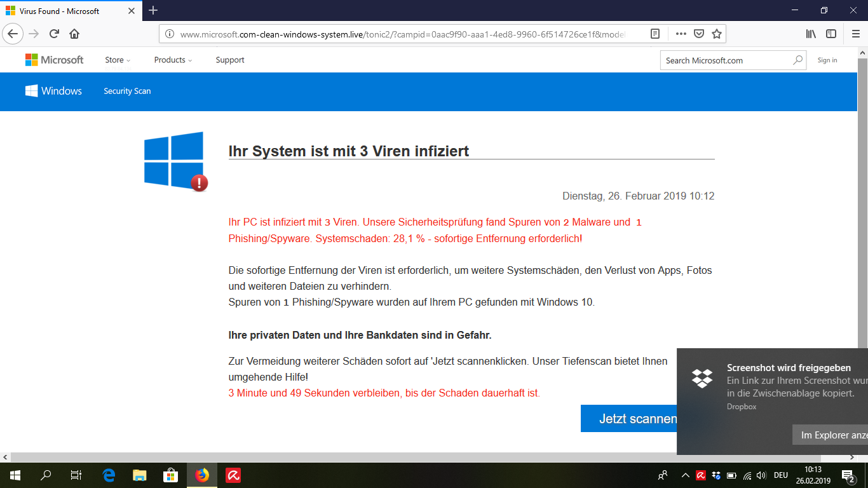Click the date 'Dienstag, 26. Februar 2019 10:12'

[638, 196]
